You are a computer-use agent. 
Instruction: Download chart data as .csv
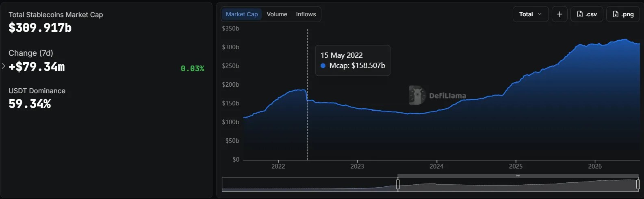[587, 14]
